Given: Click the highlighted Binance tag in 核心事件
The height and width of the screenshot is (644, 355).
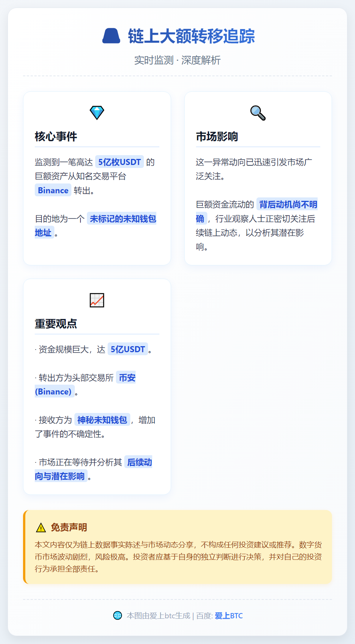Looking at the screenshot, I should (x=53, y=191).
